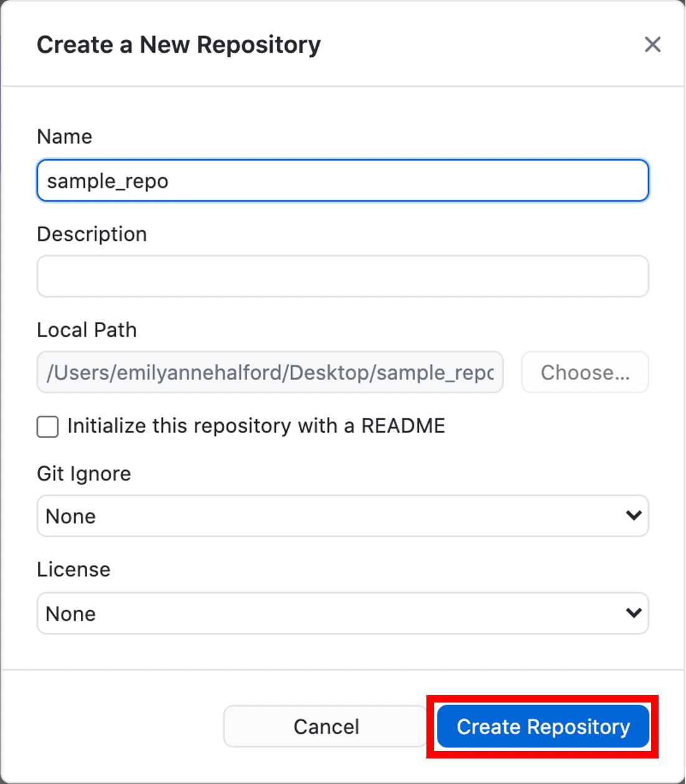
Task: Close the Create a New Repository dialog
Action: [x=652, y=45]
